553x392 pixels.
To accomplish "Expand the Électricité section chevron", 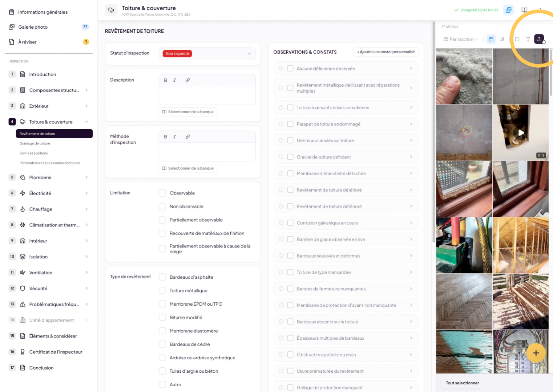I will [87, 193].
